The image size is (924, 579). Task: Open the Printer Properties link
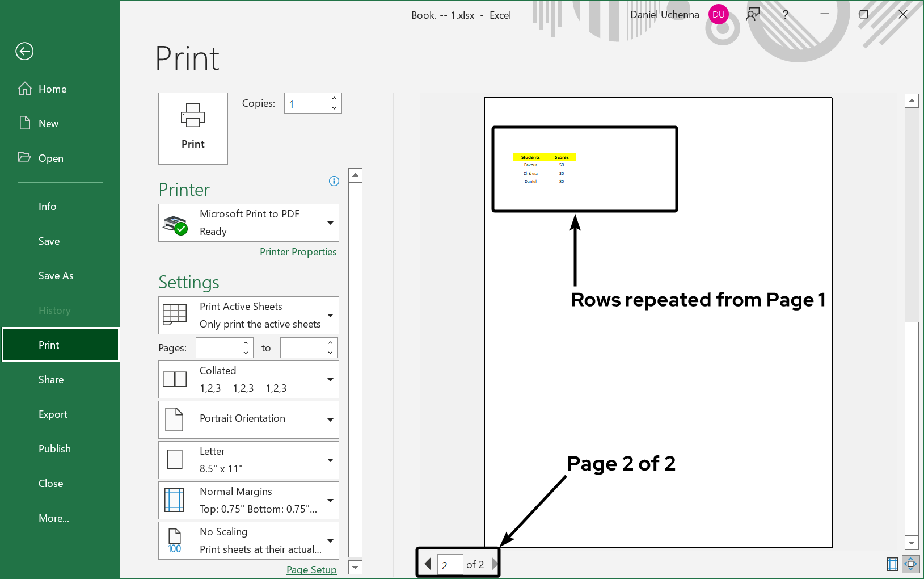pyautogui.click(x=298, y=252)
